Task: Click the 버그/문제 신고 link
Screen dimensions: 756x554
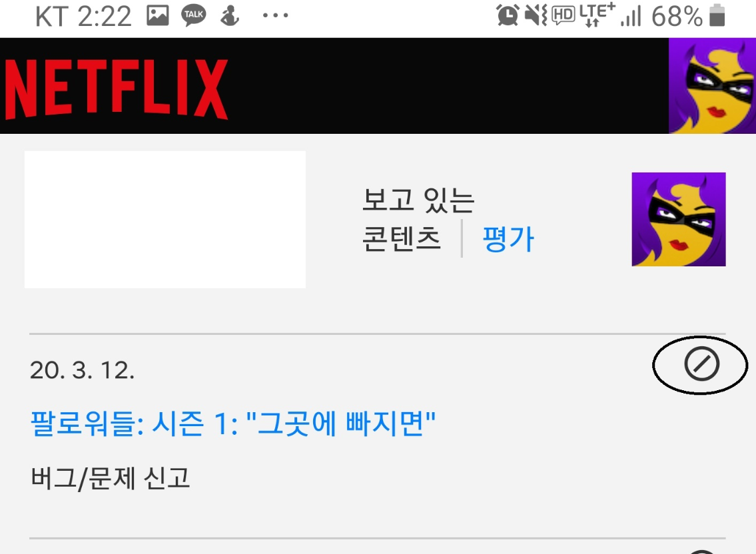Action: pyautogui.click(x=111, y=478)
